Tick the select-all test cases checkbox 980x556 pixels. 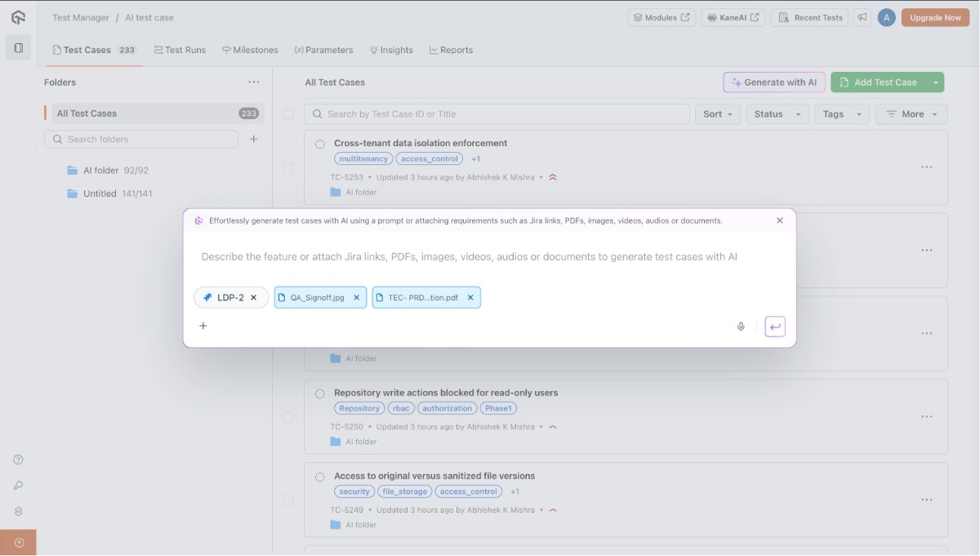(288, 115)
